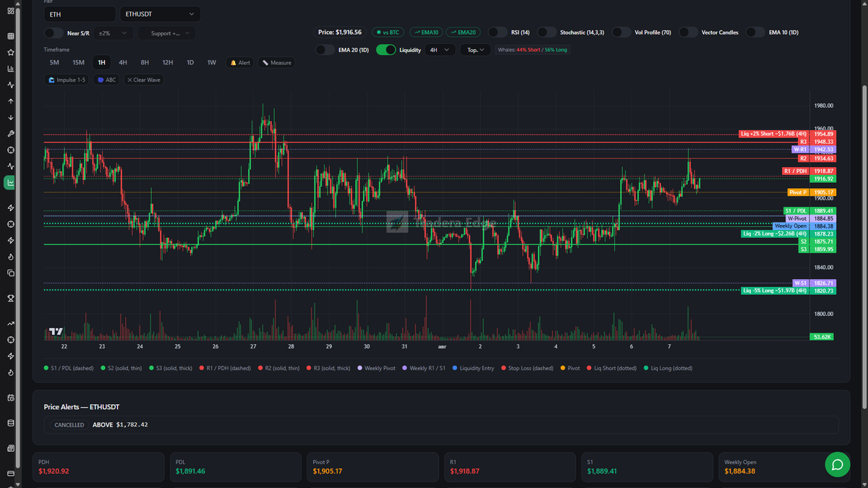The width and height of the screenshot is (868, 488).
Task: Click the ETH symbol input field
Action: [80, 14]
